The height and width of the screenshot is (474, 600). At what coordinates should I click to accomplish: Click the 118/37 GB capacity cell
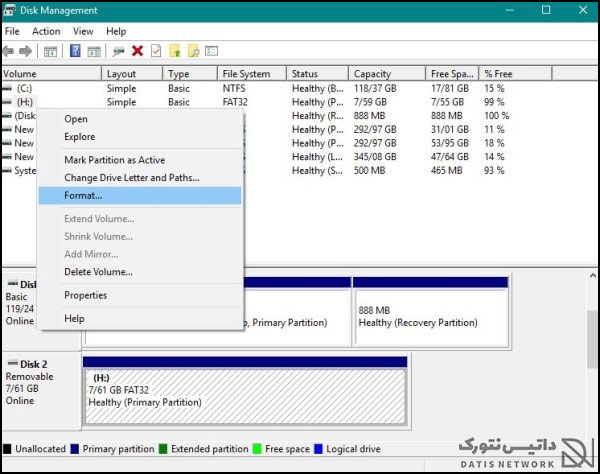point(375,88)
